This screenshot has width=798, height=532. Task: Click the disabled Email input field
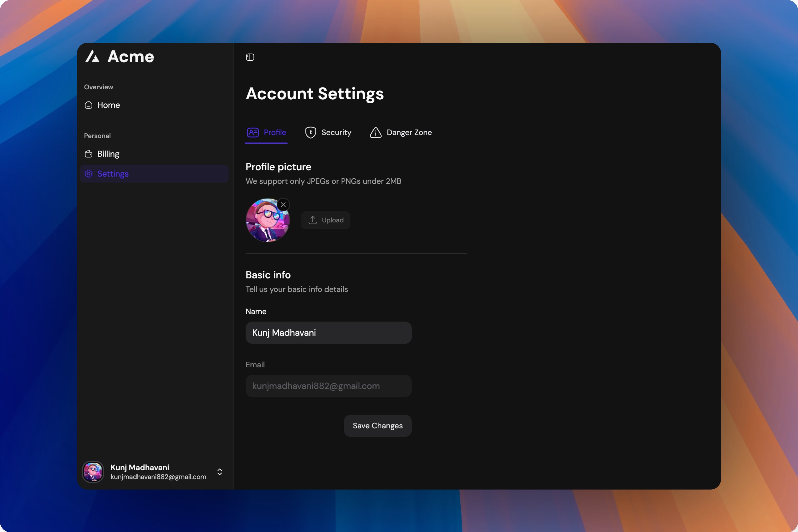pos(328,386)
